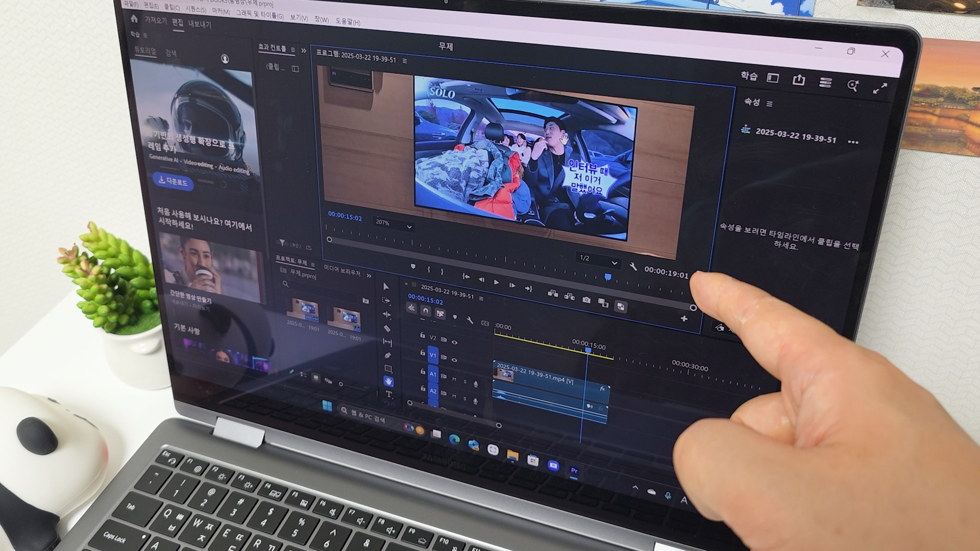This screenshot has height=551, width=980.
Task: Select the Type tool
Action: pyautogui.click(x=389, y=394)
